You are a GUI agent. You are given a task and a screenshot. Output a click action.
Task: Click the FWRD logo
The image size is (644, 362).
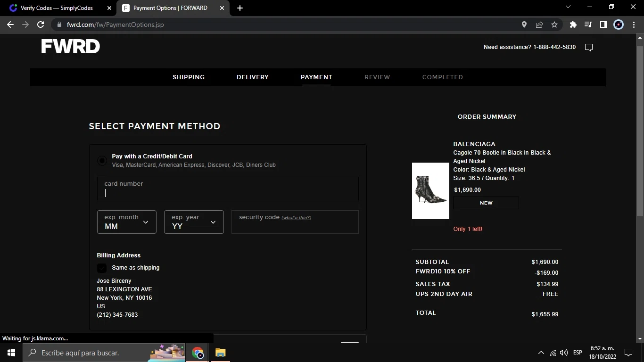(71, 46)
